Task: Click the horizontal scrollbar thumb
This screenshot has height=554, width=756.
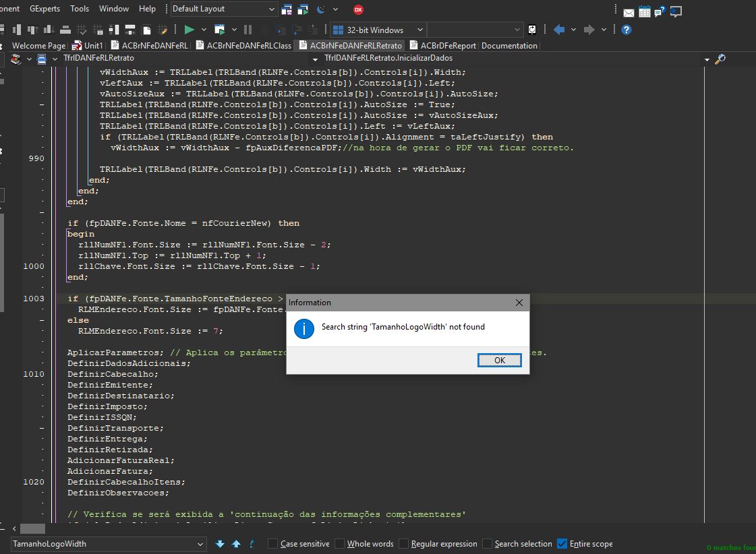Action: click(x=33, y=528)
